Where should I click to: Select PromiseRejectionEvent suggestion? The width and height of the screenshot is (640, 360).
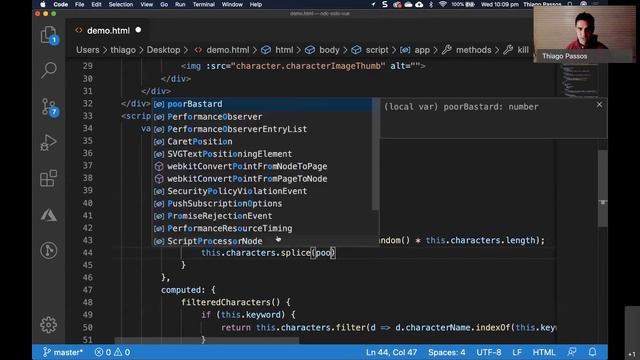(x=262, y=216)
